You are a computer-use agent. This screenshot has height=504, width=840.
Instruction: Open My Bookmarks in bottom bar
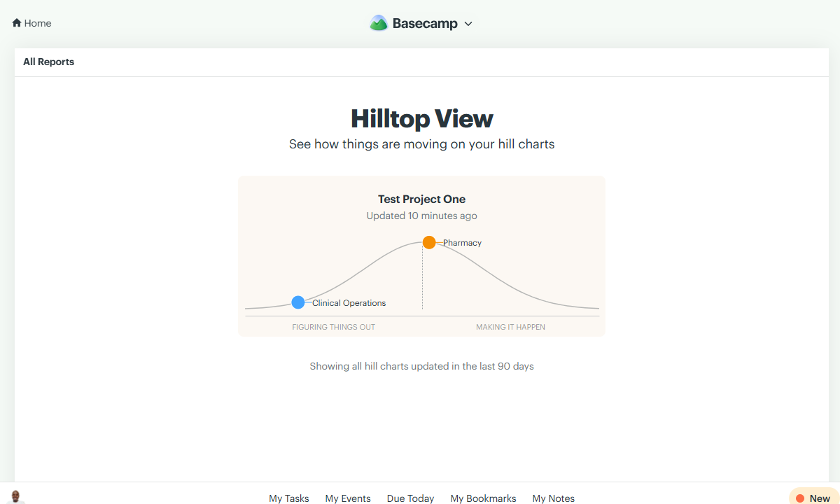click(x=483, y=498)
